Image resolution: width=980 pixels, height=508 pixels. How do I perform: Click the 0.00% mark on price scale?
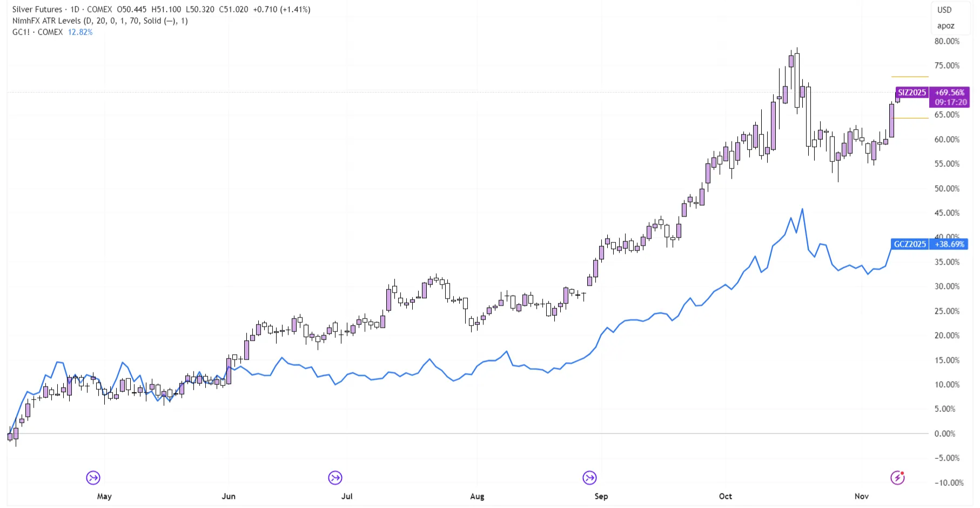coord(945,434)
